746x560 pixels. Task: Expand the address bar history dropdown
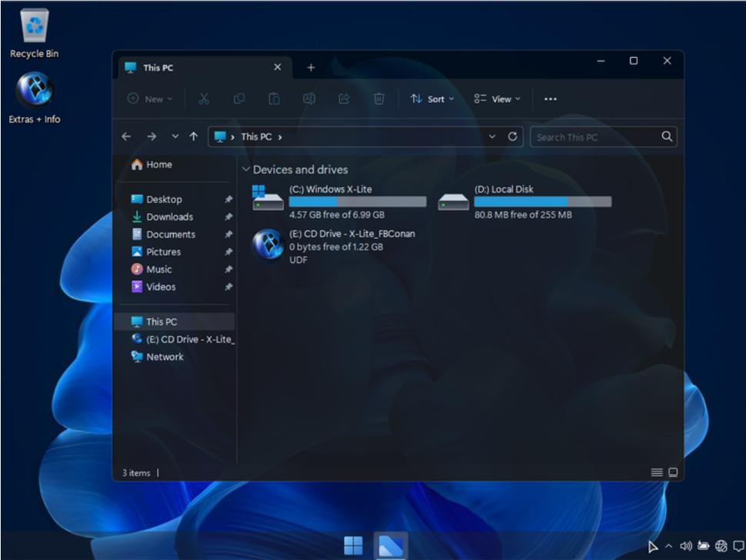492,137
